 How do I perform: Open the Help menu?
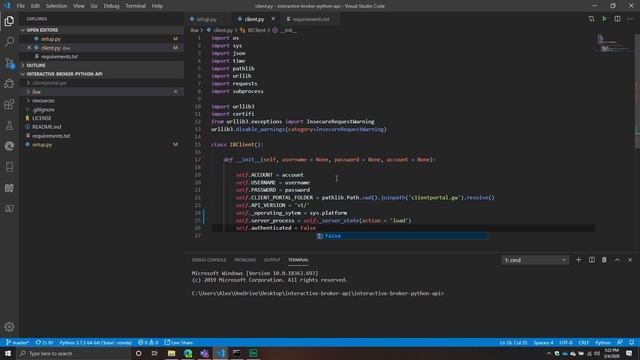[x=157, y=6]
